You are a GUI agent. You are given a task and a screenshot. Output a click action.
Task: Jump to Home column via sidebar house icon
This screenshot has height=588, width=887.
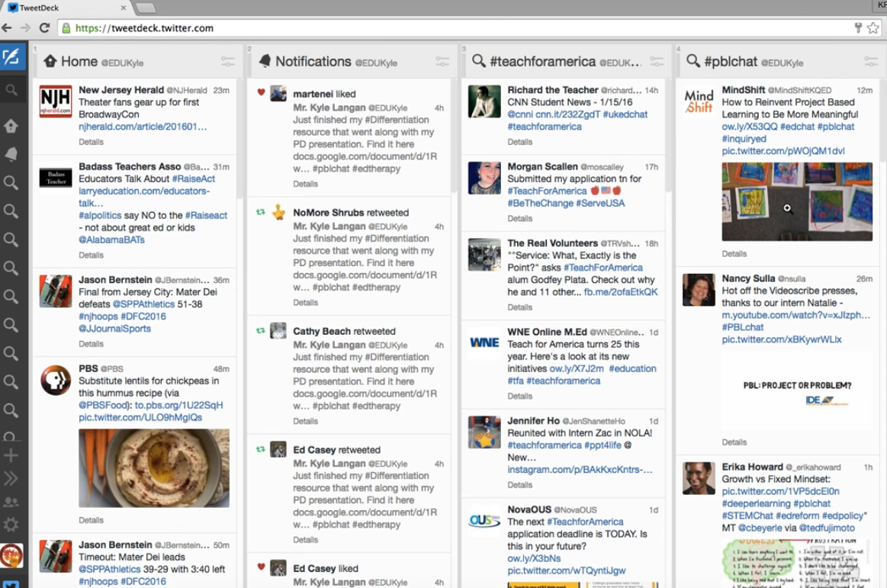(x=11, y=126)
